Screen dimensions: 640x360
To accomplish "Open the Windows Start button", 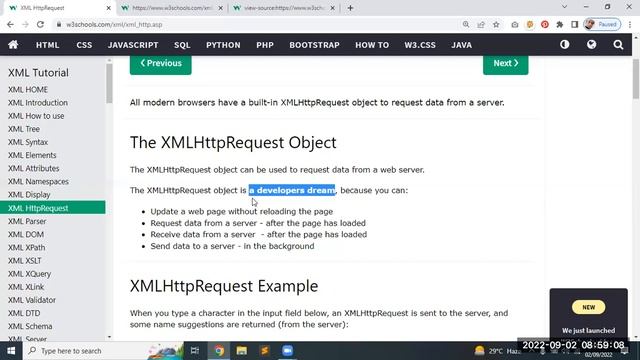I will (11, 351).
